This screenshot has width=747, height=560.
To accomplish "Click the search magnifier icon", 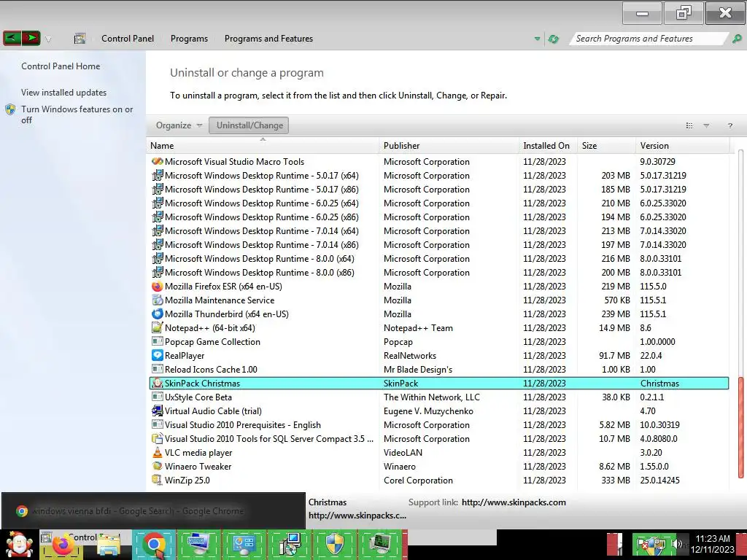I will click(x=737, y=39).
